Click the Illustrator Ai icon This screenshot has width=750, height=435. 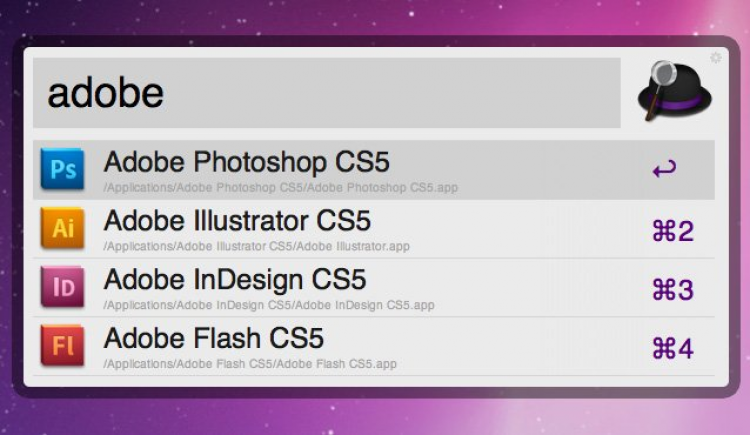(63, 228)
